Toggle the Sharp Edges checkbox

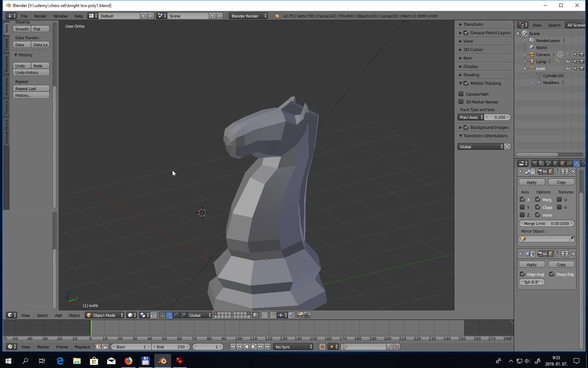click(552, 274)
